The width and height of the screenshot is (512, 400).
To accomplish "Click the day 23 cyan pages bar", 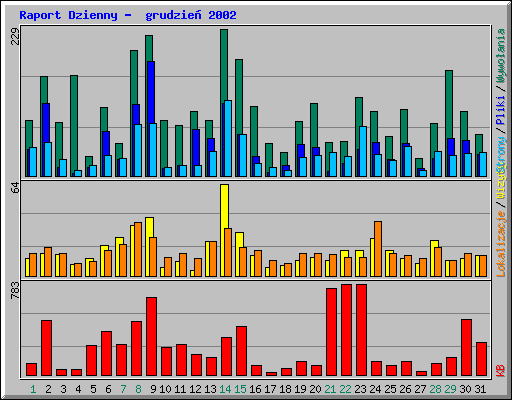I will [363, 151].
